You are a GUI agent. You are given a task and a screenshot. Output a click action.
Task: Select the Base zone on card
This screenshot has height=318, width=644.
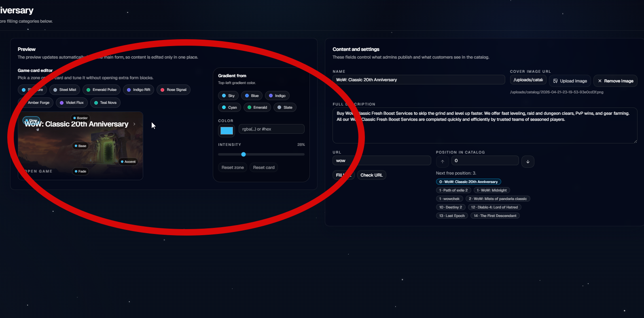pyautogui.click(x=80, y=146)
